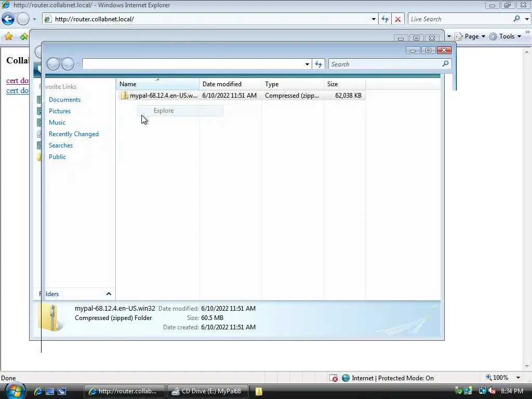Open Searches in Favorite Links
Screen dimensions: 532x399
[61, 145]
